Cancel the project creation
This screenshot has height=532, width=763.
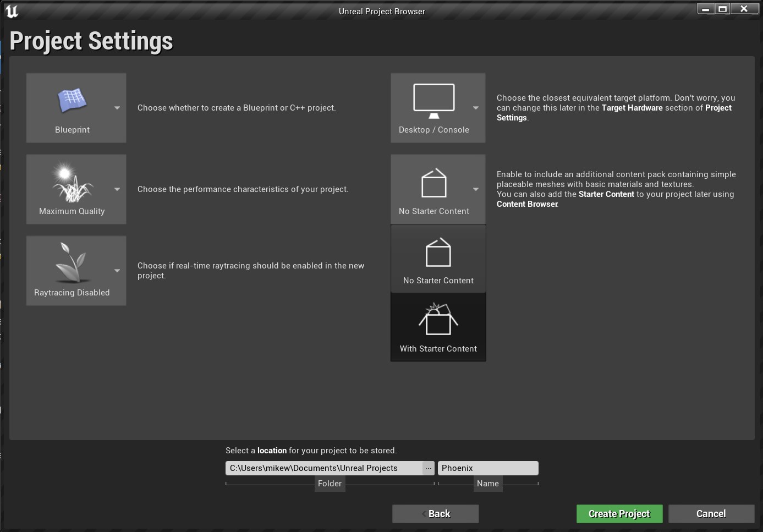pos(711,514)
